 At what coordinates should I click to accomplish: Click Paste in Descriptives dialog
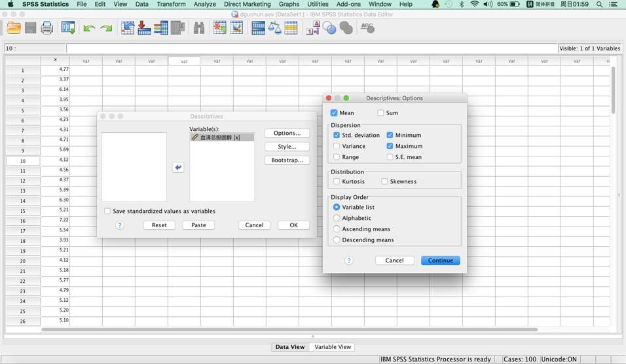(x=198, y=225)
